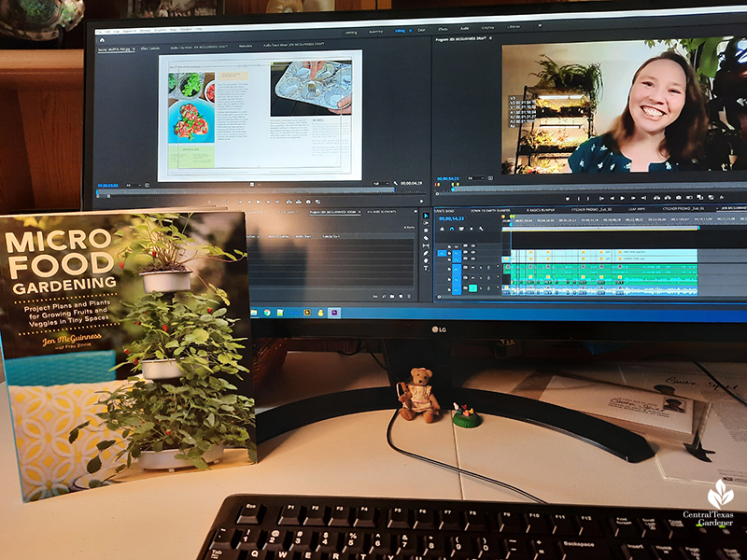Switch to Effect Controls tab

pos(150,49)
